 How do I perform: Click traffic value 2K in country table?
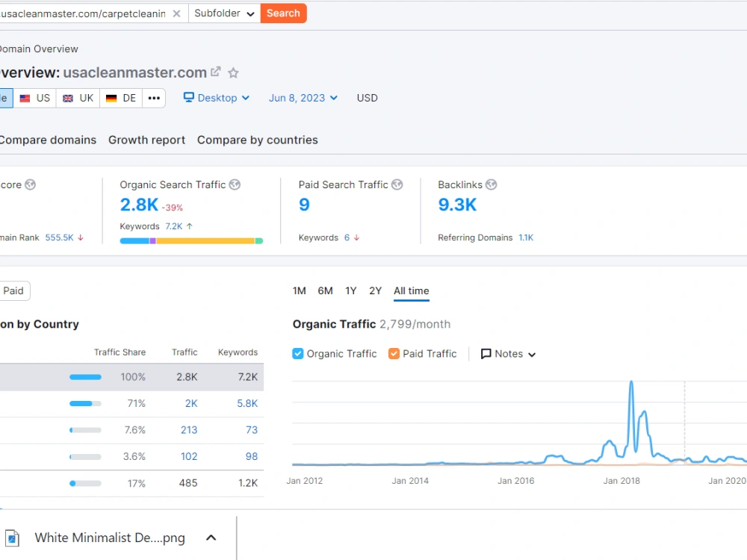[x=191, y=404]
